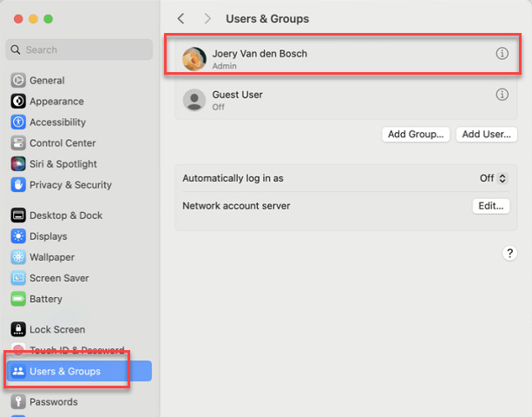This screenshot has height=417, width=532.
Task: Open the Battery icon in sidebar
Action: point(18,299)
